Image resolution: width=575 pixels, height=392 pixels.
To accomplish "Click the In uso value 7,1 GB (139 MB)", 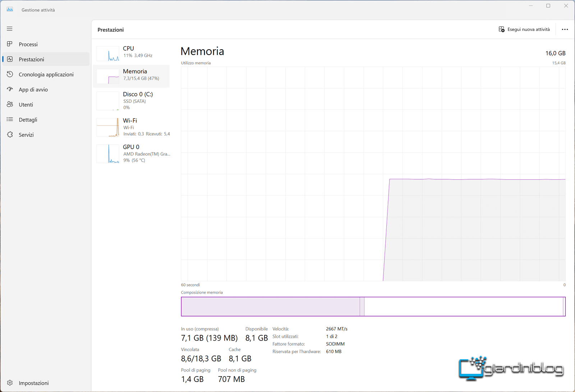I will [x=209, y=338].
